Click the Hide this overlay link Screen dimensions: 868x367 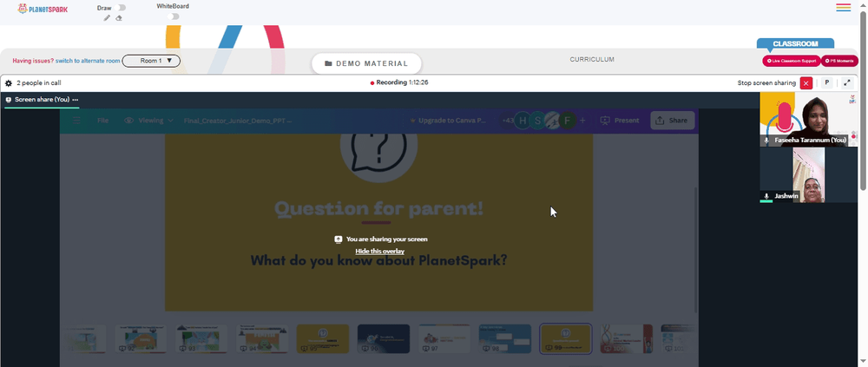(x=380, y=252)
